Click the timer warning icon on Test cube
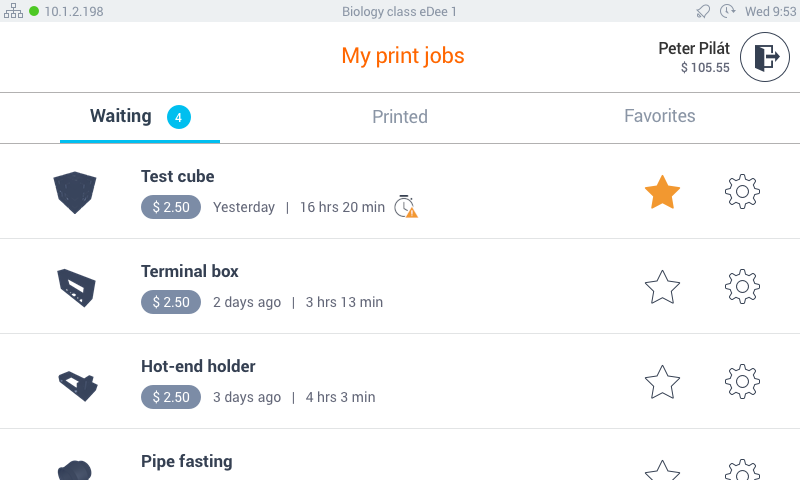Image resolution: width=800 pixels, height=480 pixels. (x=404, y=207)
